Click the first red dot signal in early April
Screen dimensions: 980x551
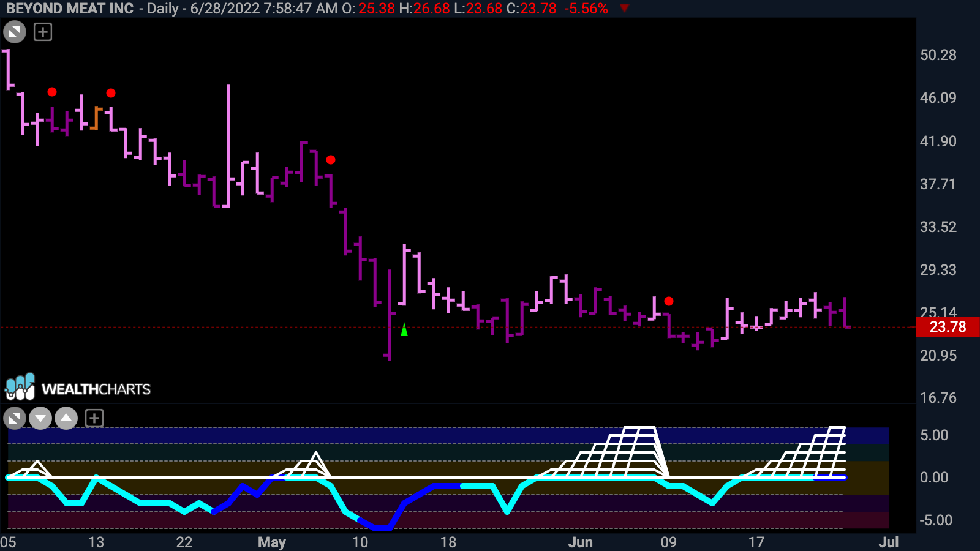coord(52,92)
